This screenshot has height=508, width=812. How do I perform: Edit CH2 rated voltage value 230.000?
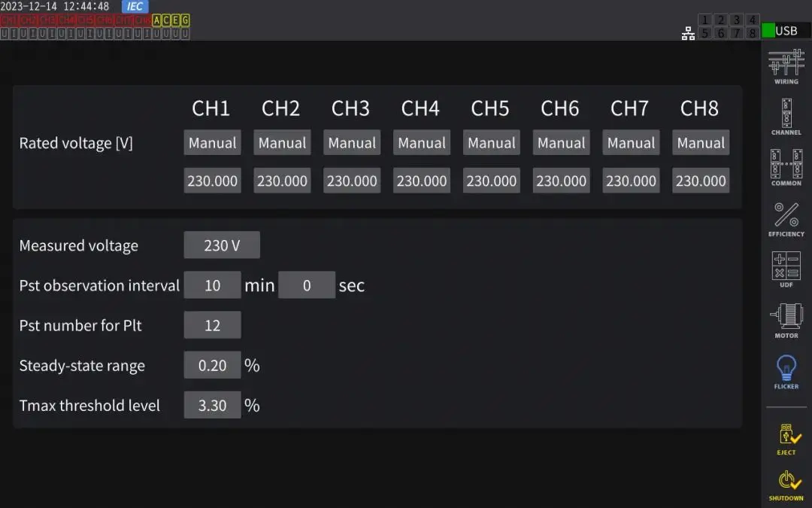point(282,181)
